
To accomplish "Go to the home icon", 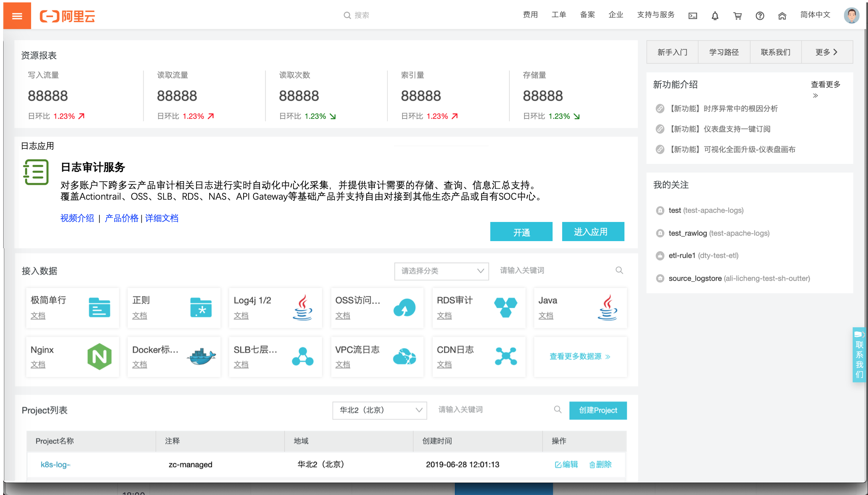I will point(782,16).
